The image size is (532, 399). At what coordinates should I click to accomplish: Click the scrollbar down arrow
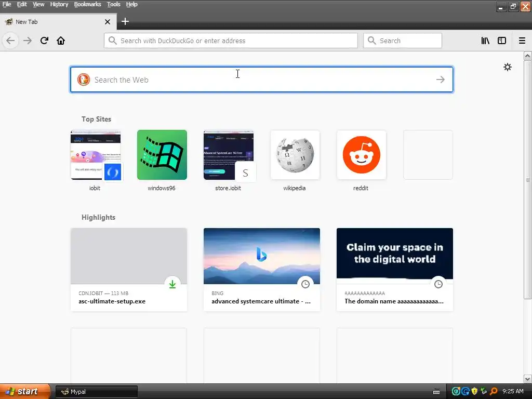tap(528, 379)
